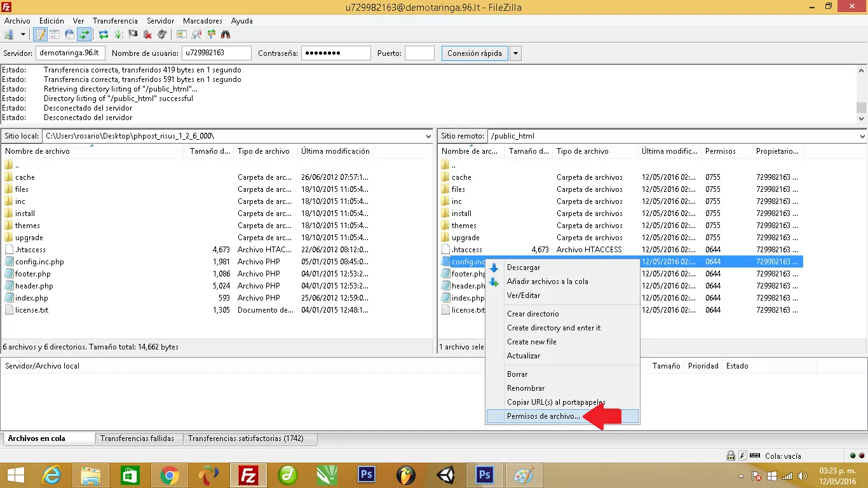Screen dimensions: 868x488
Task: Toggle the remote directory tree view
Action: coord(69,34)
